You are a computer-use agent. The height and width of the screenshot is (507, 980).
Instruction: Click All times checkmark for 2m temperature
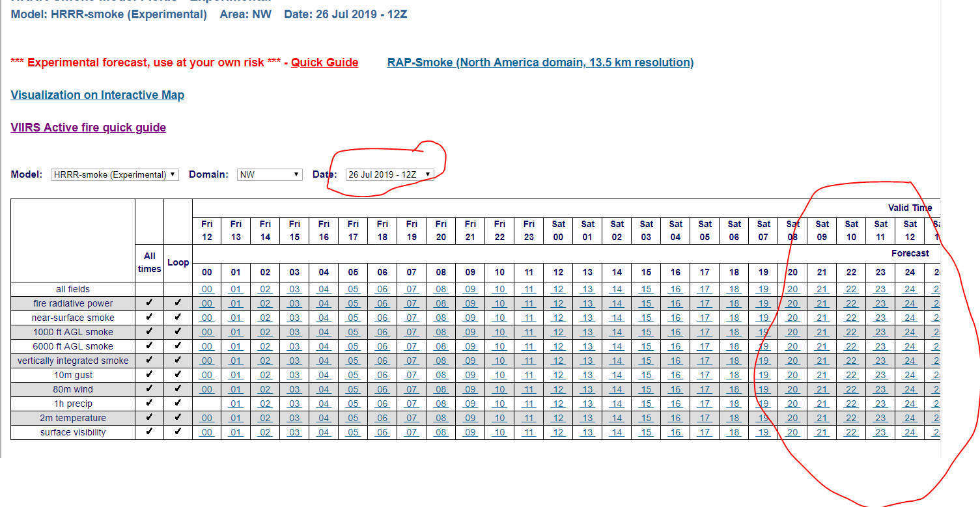(x=149, y=418)
